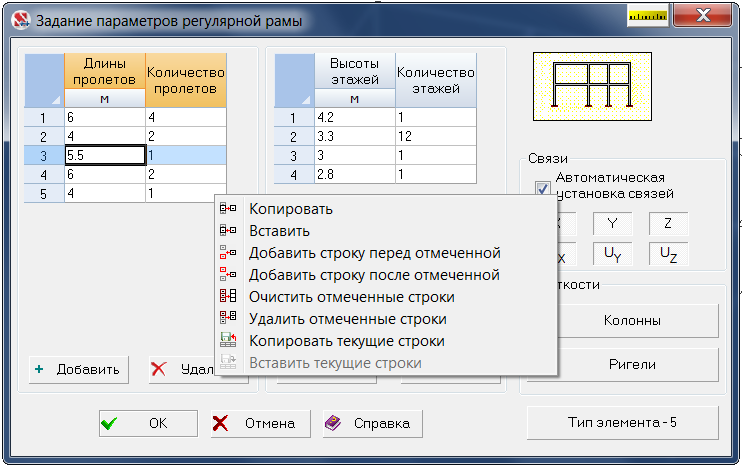Screen dimensions: 742x466
Task: Toggle the Z constraint button
Action: [x=668, y=225]
